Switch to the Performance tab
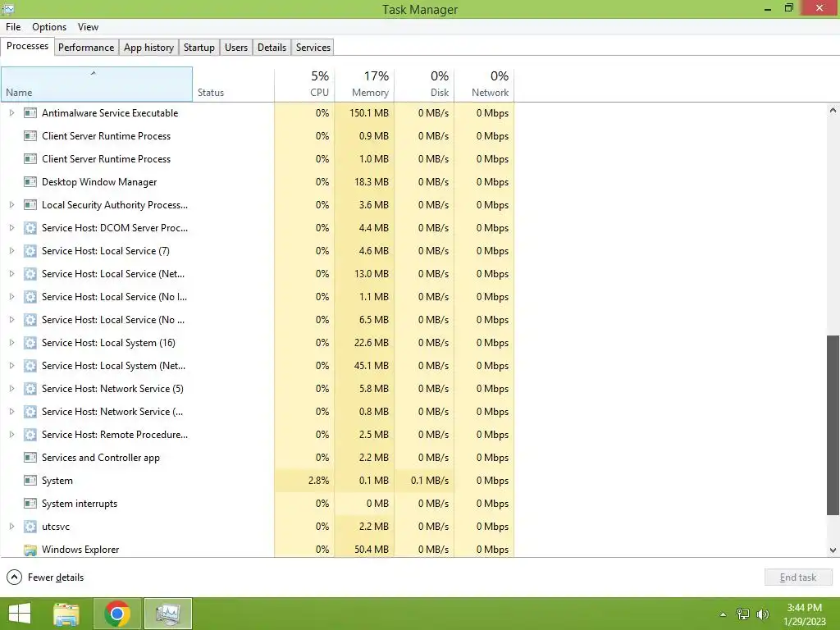The image size is (840, 630). click(x=86, y=48)
